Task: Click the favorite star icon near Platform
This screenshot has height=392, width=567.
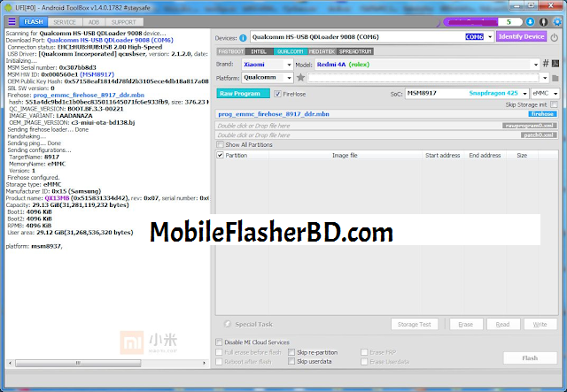Action: tap(300, 77)
